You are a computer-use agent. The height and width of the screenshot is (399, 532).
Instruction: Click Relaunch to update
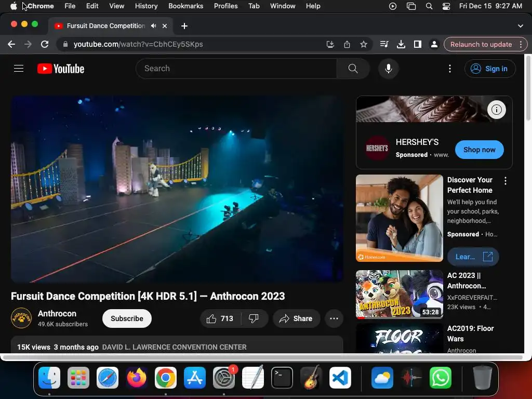tap(481, 44)
